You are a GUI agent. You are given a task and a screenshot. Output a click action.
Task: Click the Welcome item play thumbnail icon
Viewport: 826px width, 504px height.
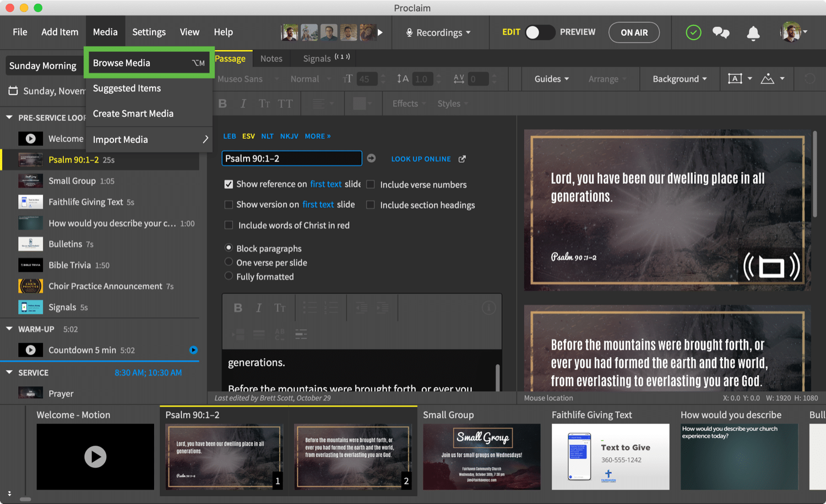point(31,139)
